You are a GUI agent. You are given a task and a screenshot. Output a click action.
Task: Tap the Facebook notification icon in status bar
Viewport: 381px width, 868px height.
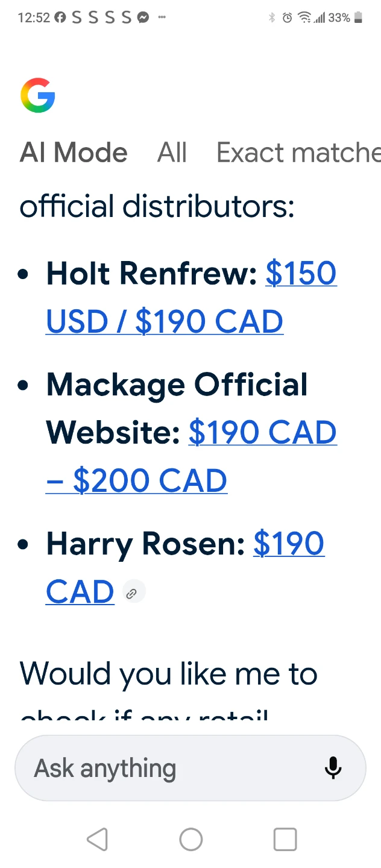60,17
